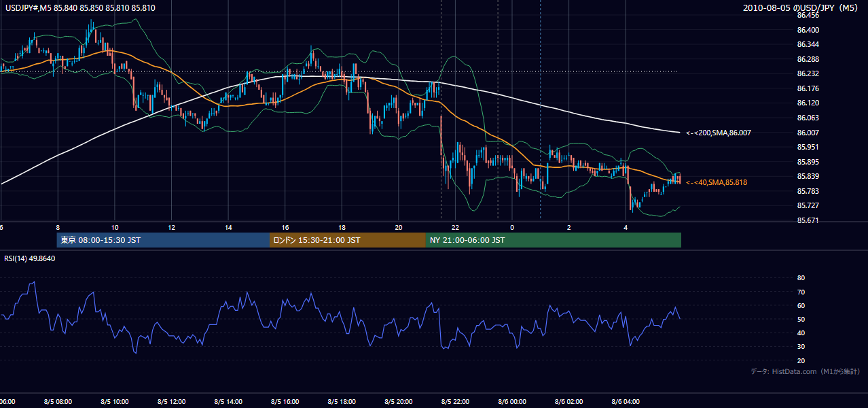Click the 8/5 16:00 time axis label
This screenshot has width=868, height=408.
(x=285, y=402)
